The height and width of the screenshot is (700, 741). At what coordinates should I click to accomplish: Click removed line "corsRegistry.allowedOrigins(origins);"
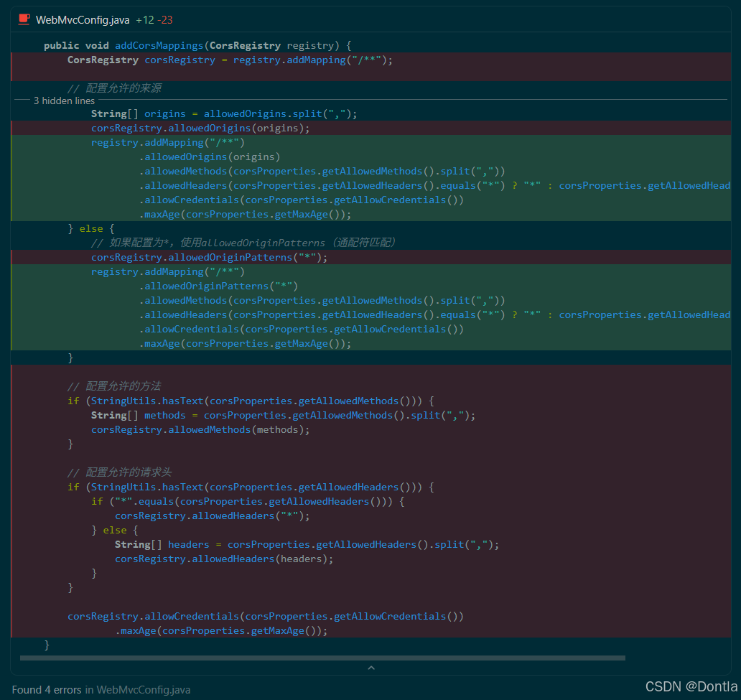coord(200,128)
